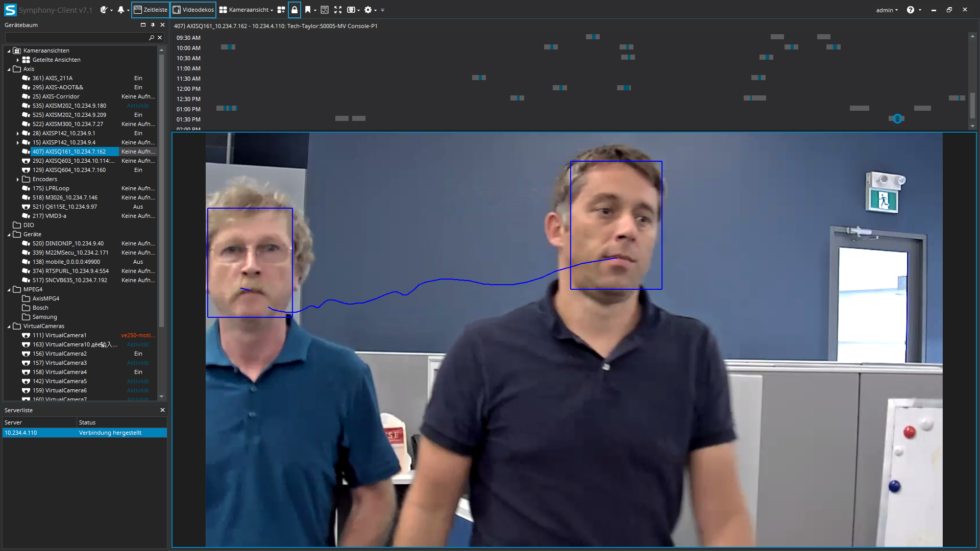Image resolution: width=980 pixels, height=551 pixels.
Task: Maximize the Gerätebaum panel
Action: tap(143, 24)
